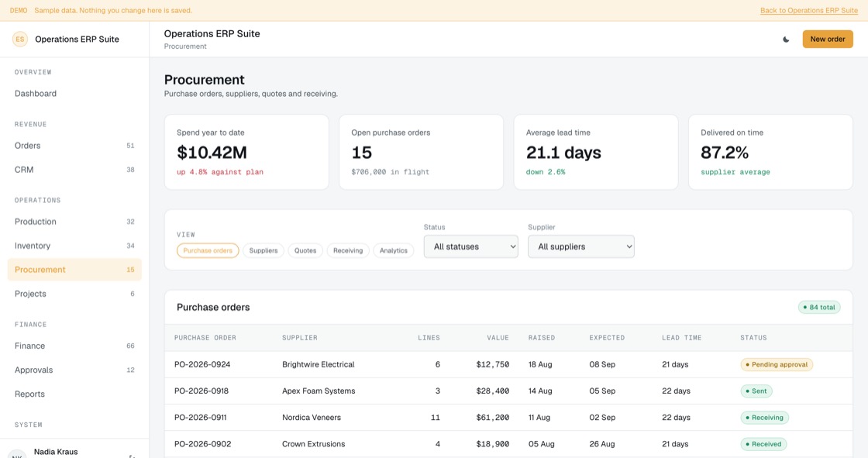Click the Received status badge
Screen dimensions: 868x458
pos(763,444)
